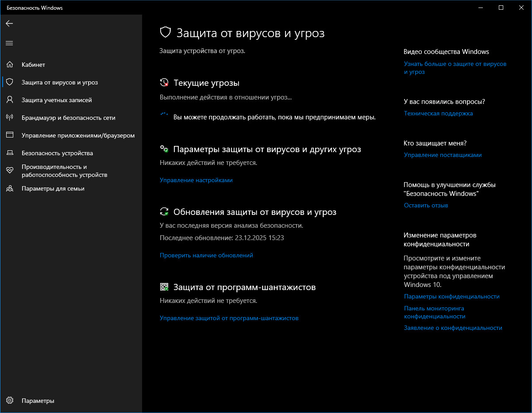Image resolution: width=532 pixels, height=413 pixels.
Task: Click the spinning progress indicator under Текущие угрозы
Action: [164, 115]
